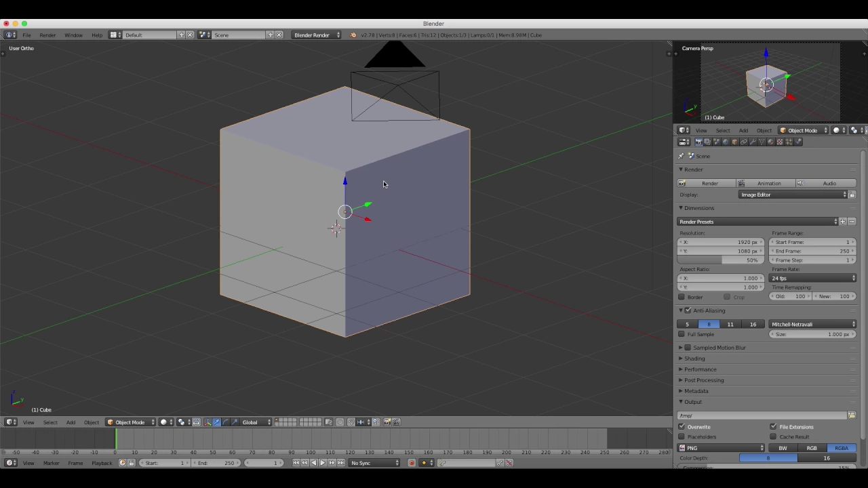Open the Texture properties tab
The width and height of the screenshot is (868, 488).
tap(780, 142)
